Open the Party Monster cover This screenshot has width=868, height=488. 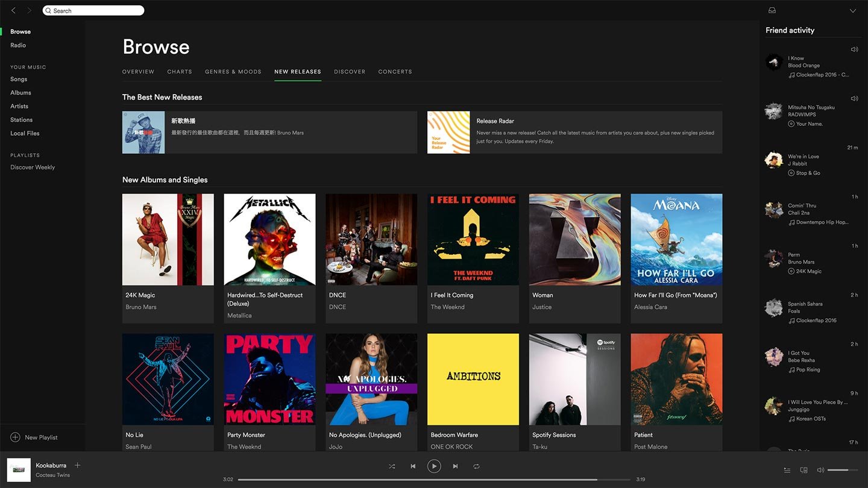269,380
